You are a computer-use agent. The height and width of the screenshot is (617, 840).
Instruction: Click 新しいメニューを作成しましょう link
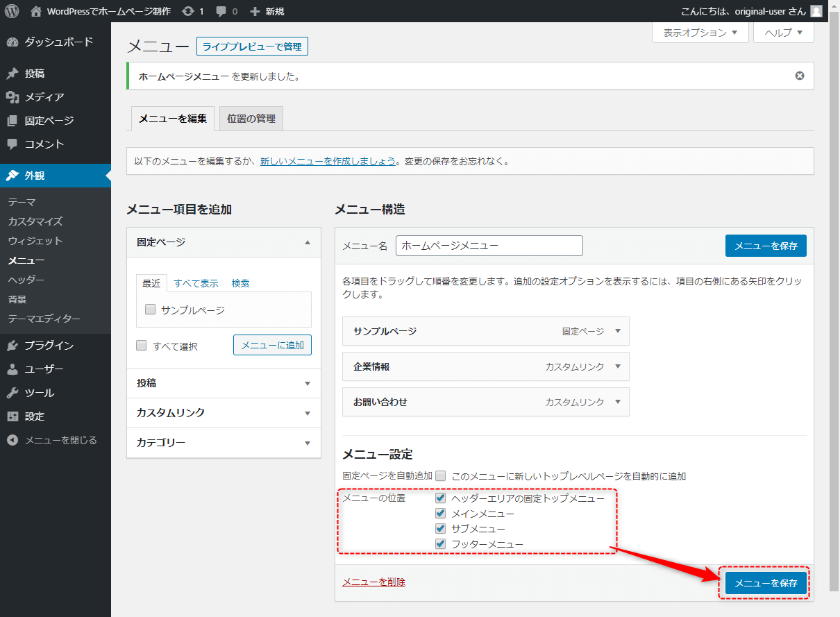click(328, 161)
